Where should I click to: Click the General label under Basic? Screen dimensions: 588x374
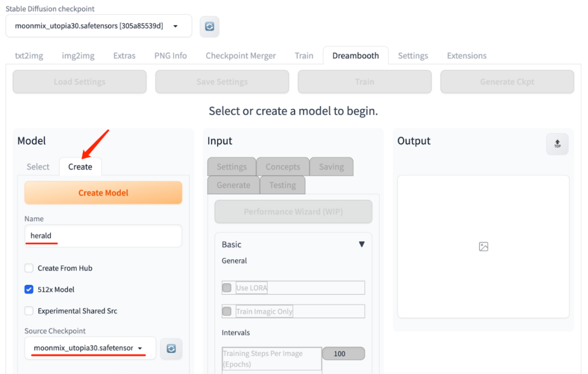point(234,261)
